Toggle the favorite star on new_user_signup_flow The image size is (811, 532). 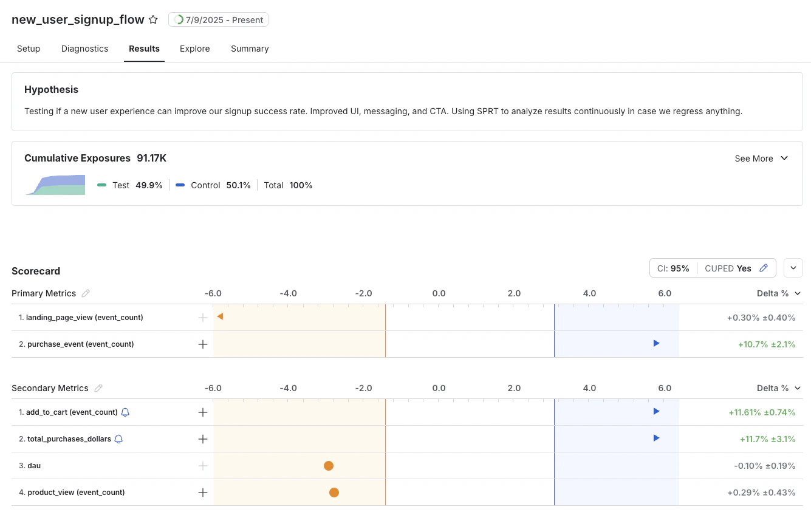[x=153, y=19]
